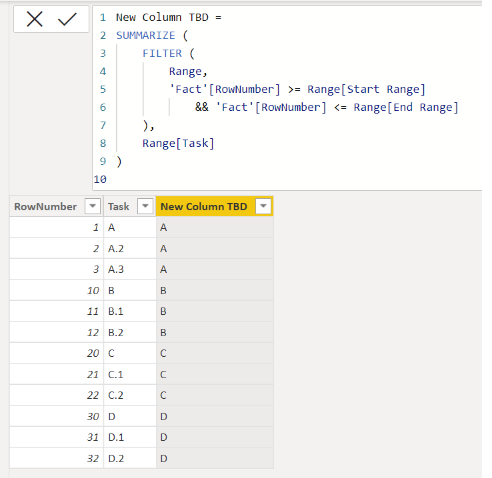This screenshot has width=492, height=478.
Task: Select the Task column header
Action: coord(130,206)
